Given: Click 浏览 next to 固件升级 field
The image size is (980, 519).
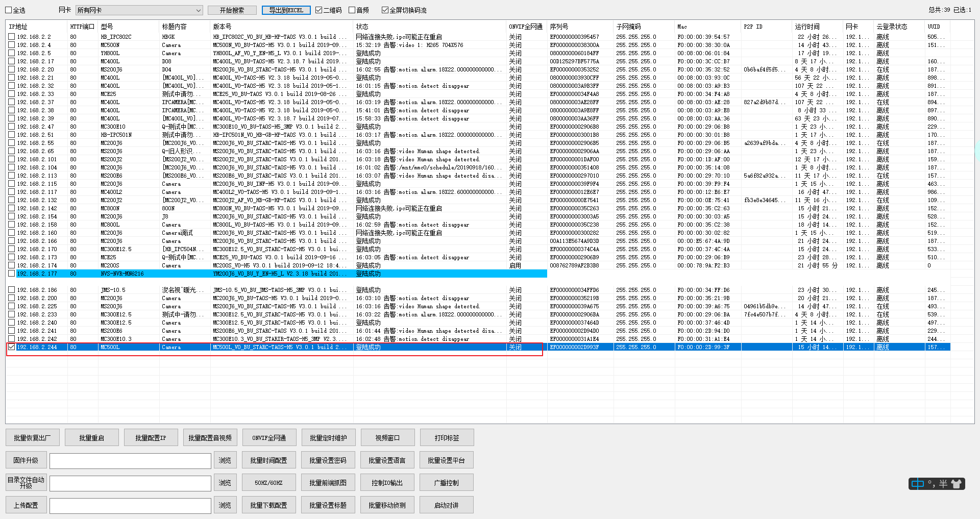Looking at the screenshot, I should point(225,460).
